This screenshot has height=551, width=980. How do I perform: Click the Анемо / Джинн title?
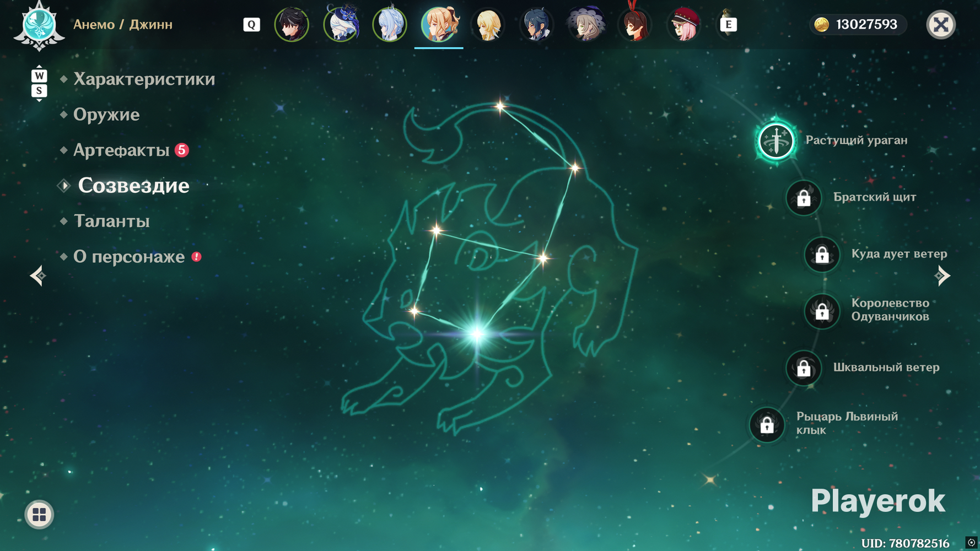pos(123,24)
